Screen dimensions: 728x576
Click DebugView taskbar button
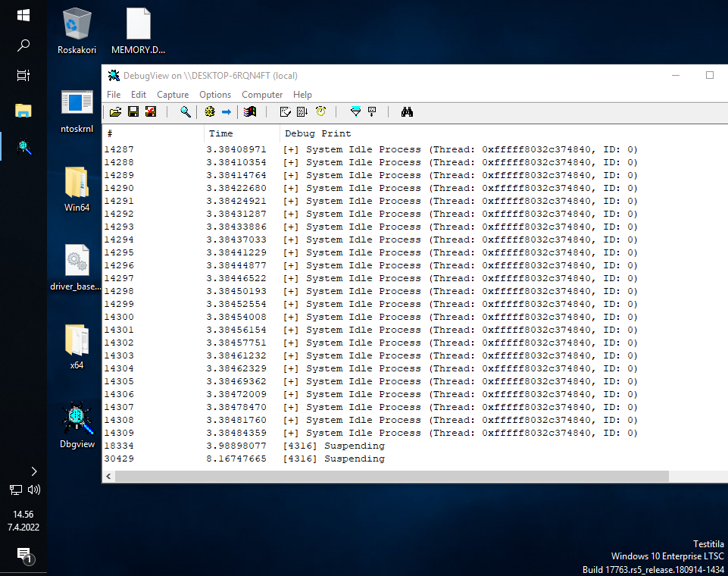pos(23,146)
